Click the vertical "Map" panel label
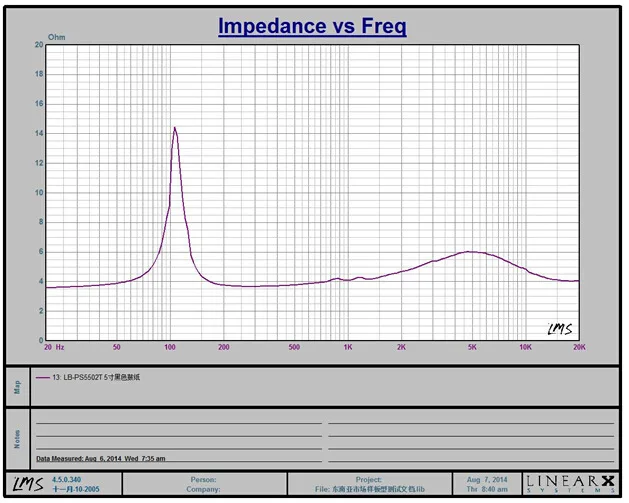The height and width of the screenshot is (503, 629). coord(17,387)
